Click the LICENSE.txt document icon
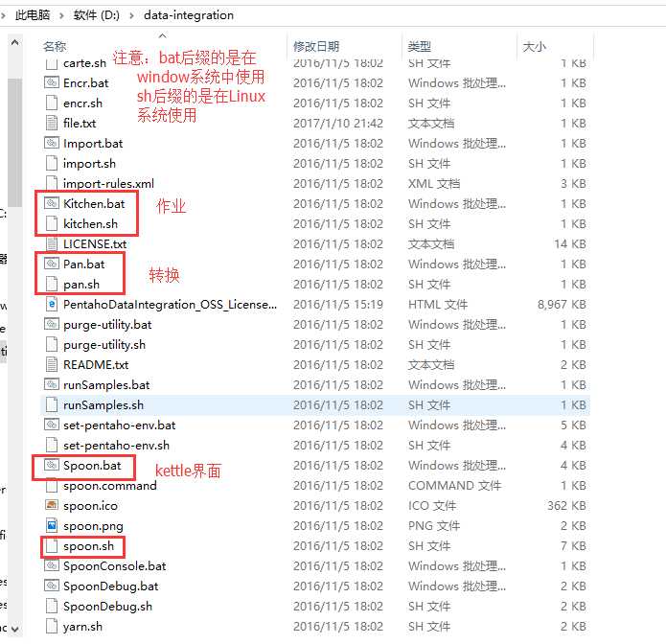 click(x=52, y=243)
